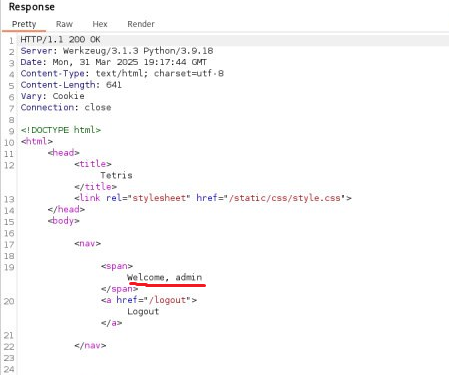Switch to the Raw tab
This screenshot has height=375, width=449.
coord(64,24)
